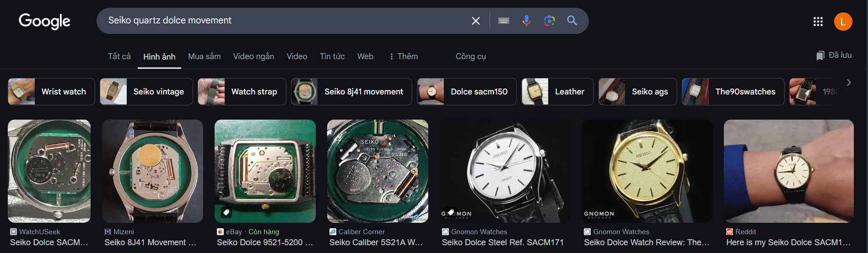Viewport: 868px width, 253px height.
Task: Search by image with Google Lens
Action: tap(549, 21)
